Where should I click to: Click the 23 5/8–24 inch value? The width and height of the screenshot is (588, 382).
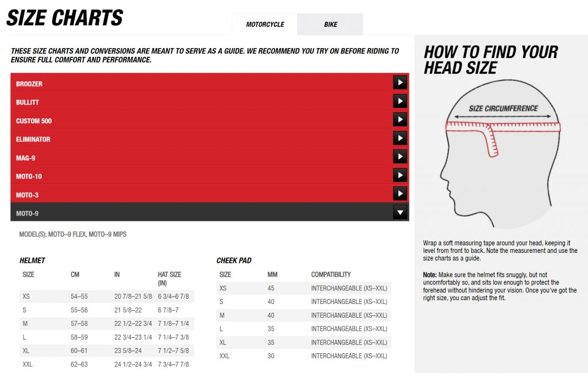[x=128, y=351]
